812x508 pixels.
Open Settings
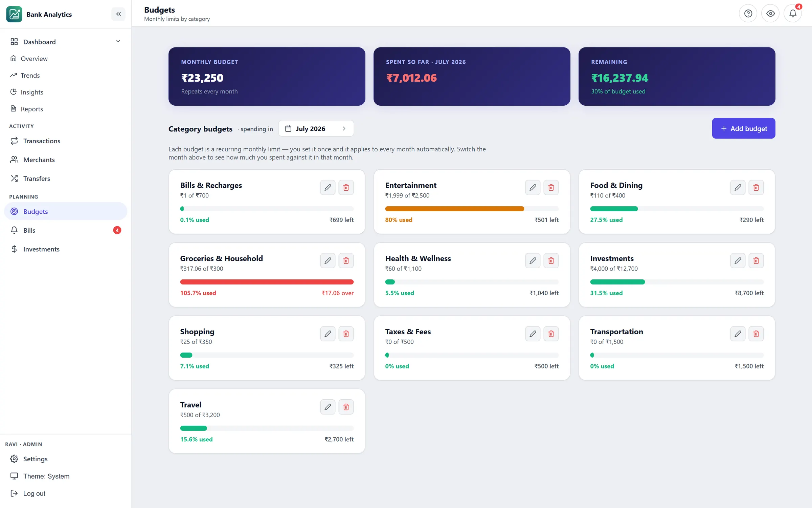[x=65, y=459]
